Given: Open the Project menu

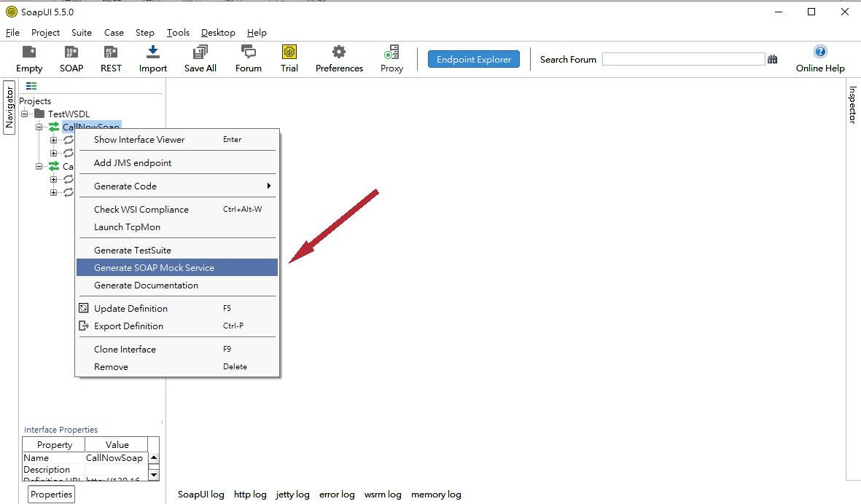Looking at the screenshot, I should [46, 32].
